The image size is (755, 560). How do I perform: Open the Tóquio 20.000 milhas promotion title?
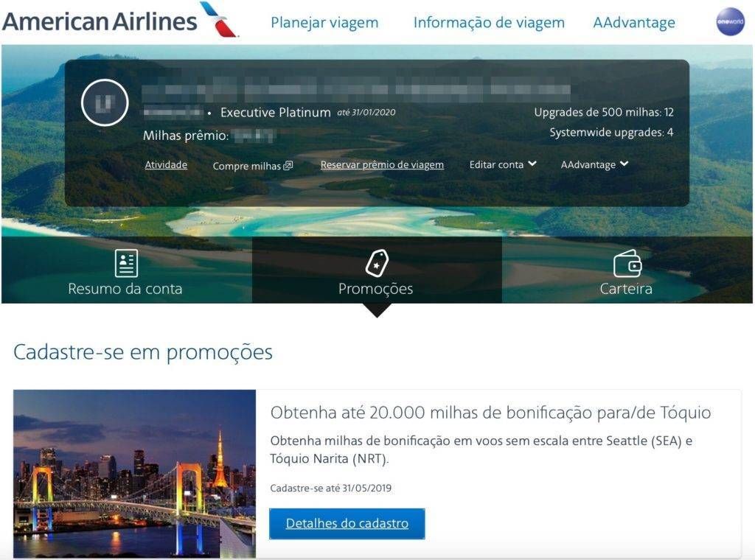pyautogui.click(x=490, y=413)
